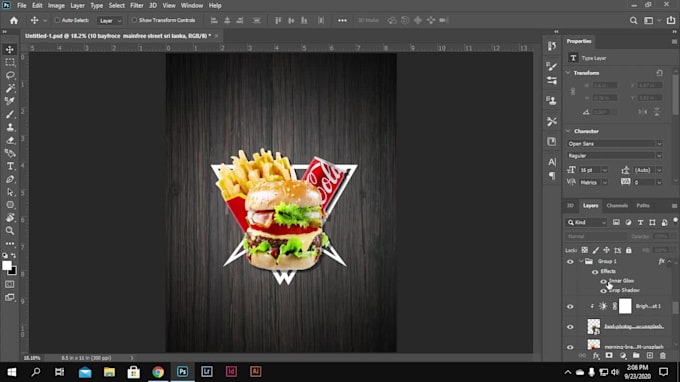This screenshot has height=382, width=680.
Task: Switch to the 3D tab
Action: [x=570, y=206]
